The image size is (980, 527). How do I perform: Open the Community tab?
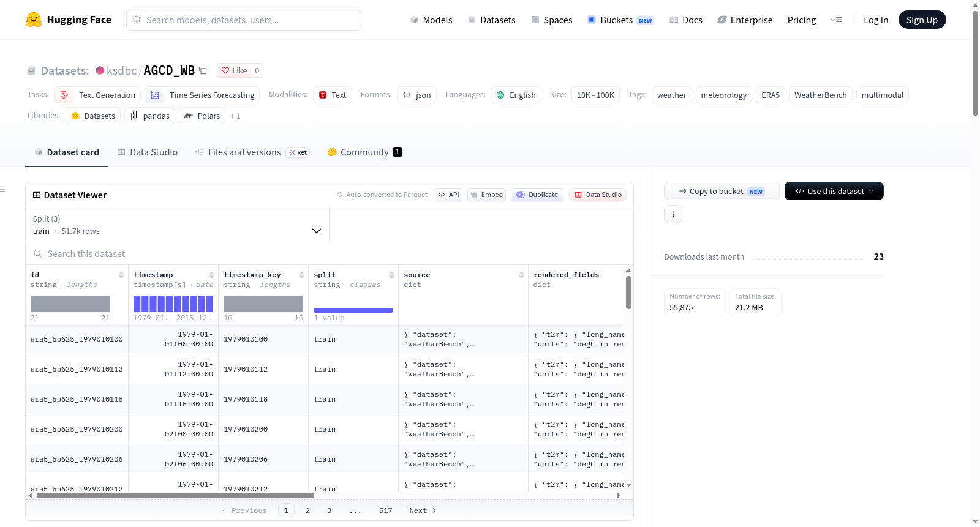tap(365, 152)
